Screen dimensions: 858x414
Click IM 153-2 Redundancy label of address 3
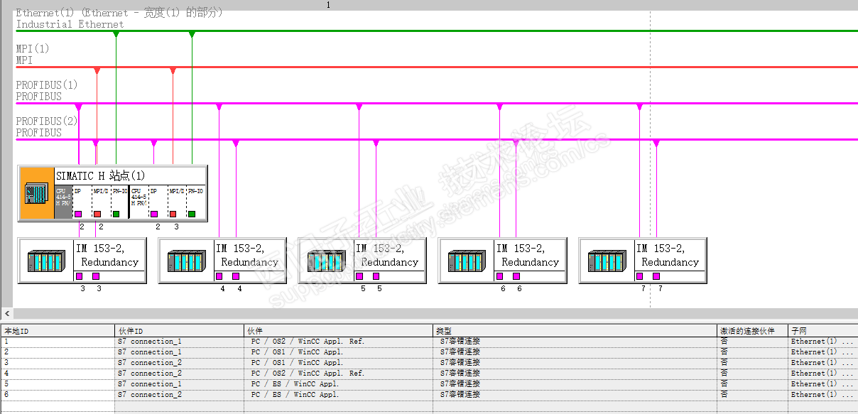point(106,255)
